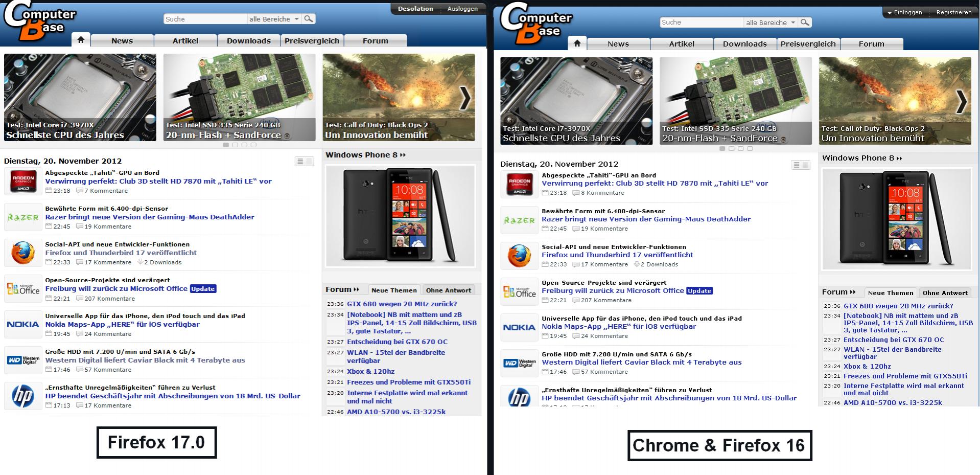
Task: Click the ComputerBase logo on the Chrome page
Action: click(536, 23)
